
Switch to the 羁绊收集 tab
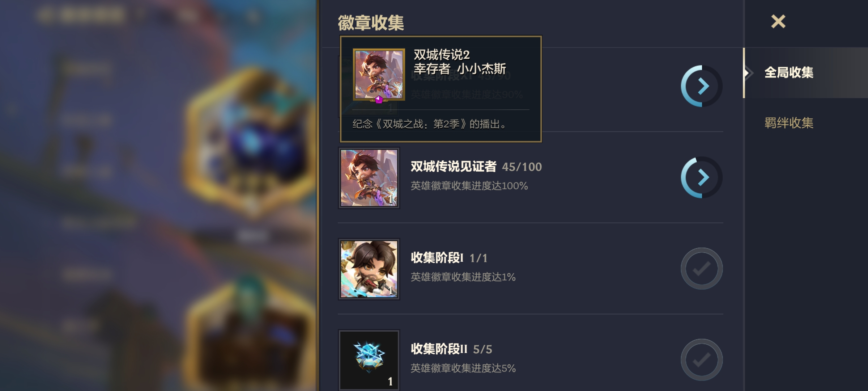click(x=789, y=123)
